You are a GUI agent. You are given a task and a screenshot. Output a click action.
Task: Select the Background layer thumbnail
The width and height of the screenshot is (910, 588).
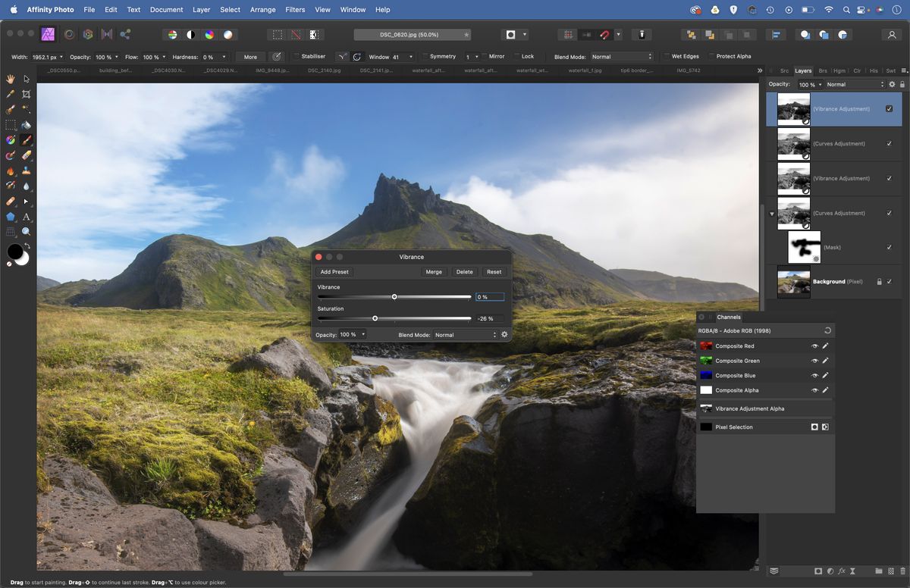pos(794,281)
